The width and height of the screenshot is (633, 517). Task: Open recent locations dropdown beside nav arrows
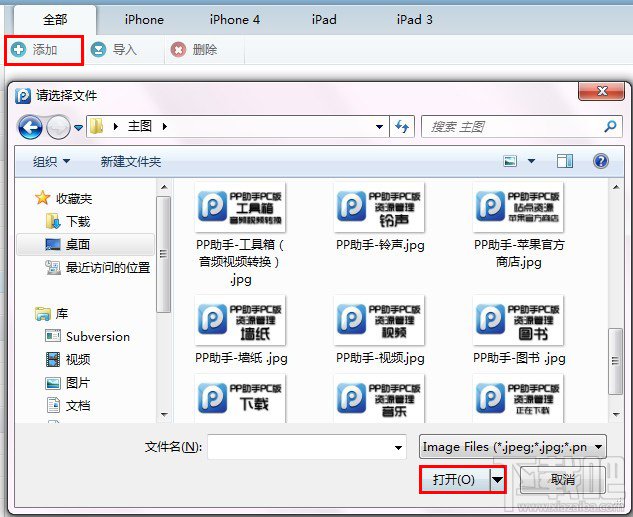(x=78, y=128)
